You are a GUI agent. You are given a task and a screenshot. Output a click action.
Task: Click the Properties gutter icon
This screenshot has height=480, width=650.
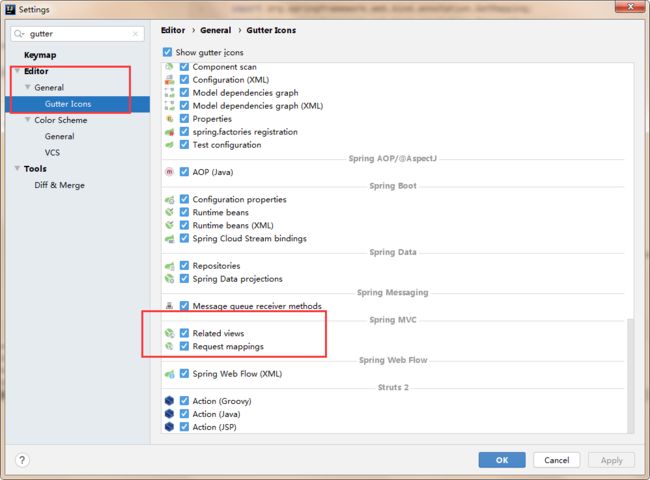(x=169, y=119)
